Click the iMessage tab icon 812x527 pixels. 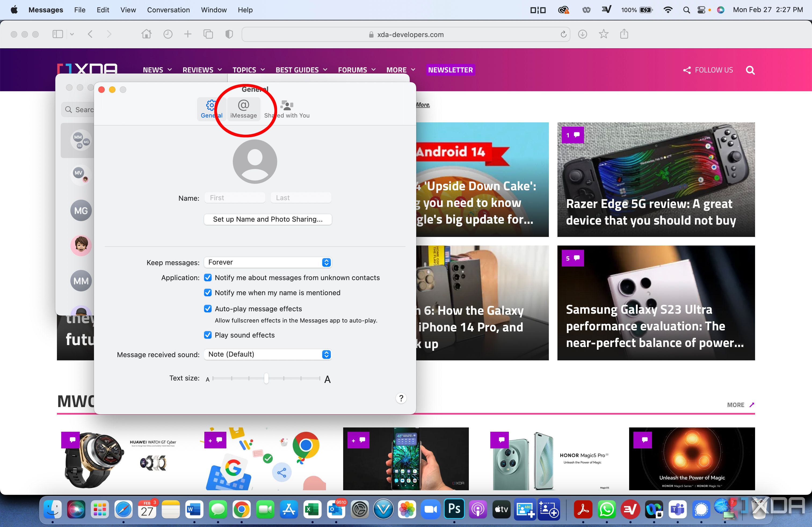243,108
